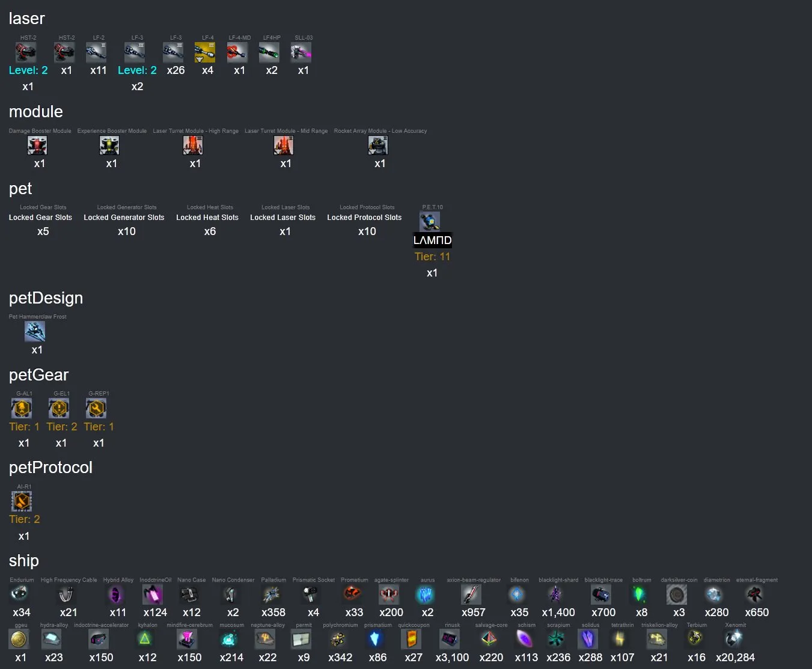Choose the Palladium resource icon
The image size is (812, 669).
click(x=271, y=594)
